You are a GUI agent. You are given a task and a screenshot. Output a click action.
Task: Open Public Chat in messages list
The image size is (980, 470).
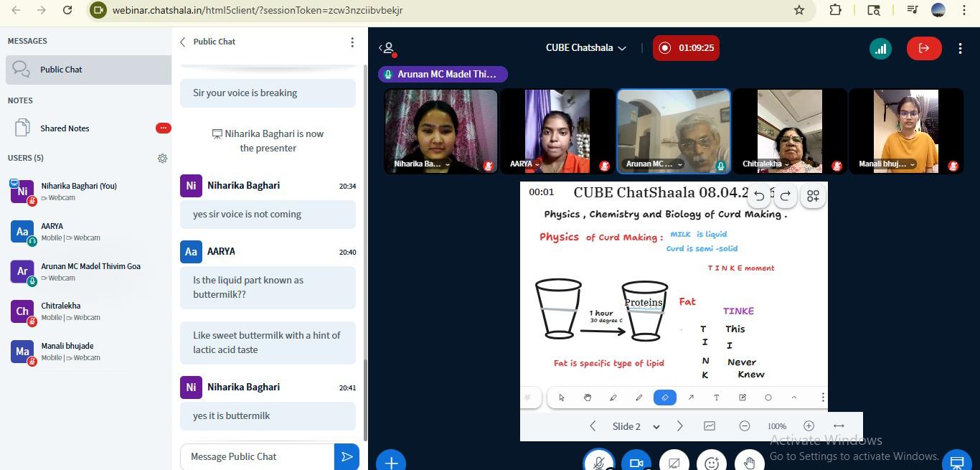[x=61, y=70]
